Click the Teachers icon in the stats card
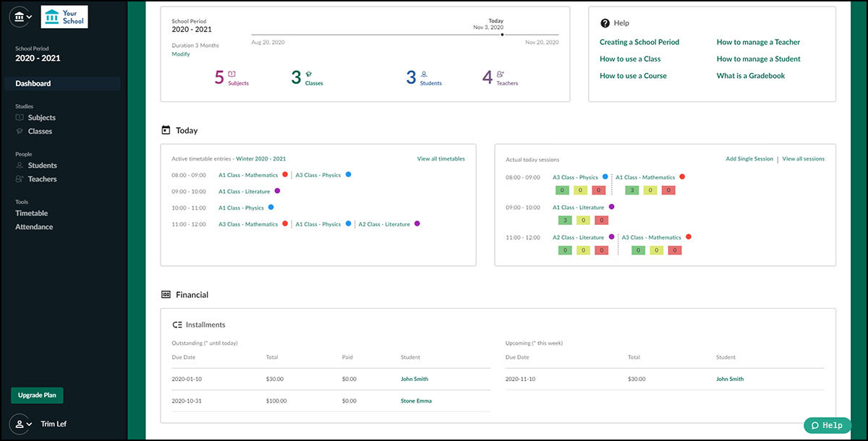The image size is (868, 441). coord(501,74)
